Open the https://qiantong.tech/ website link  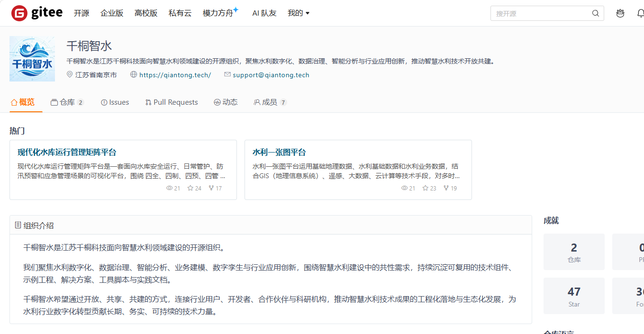coord(175,75)
